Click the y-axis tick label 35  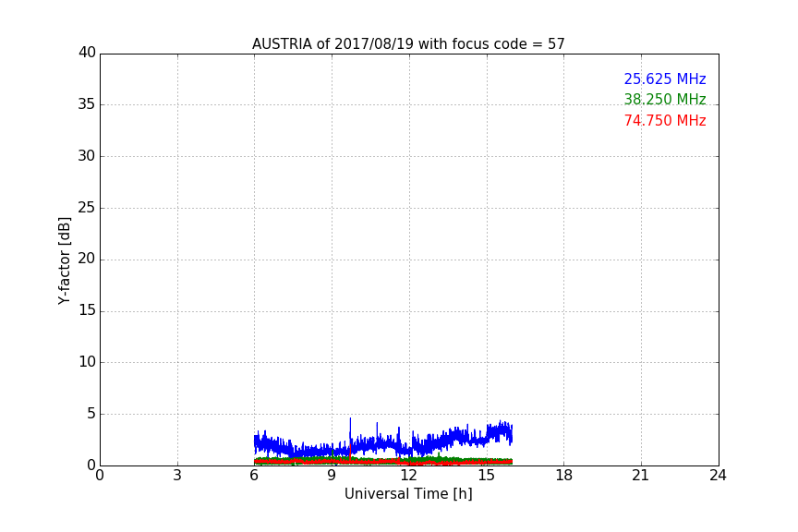pyautogui.click(x=87, y=104)
